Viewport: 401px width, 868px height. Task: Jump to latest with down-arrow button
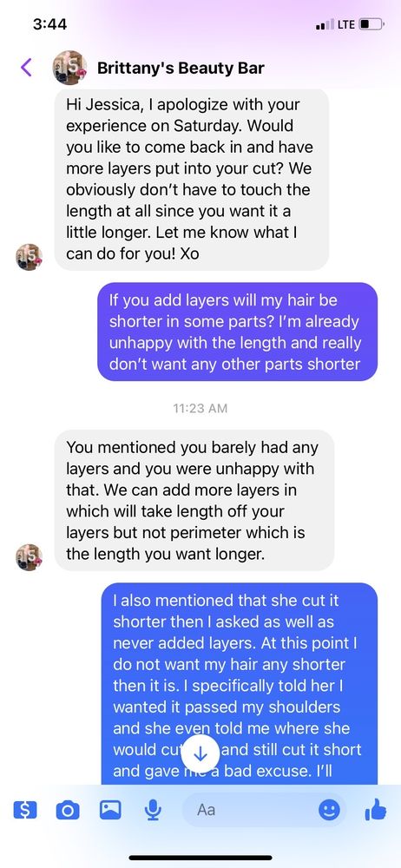200,753
